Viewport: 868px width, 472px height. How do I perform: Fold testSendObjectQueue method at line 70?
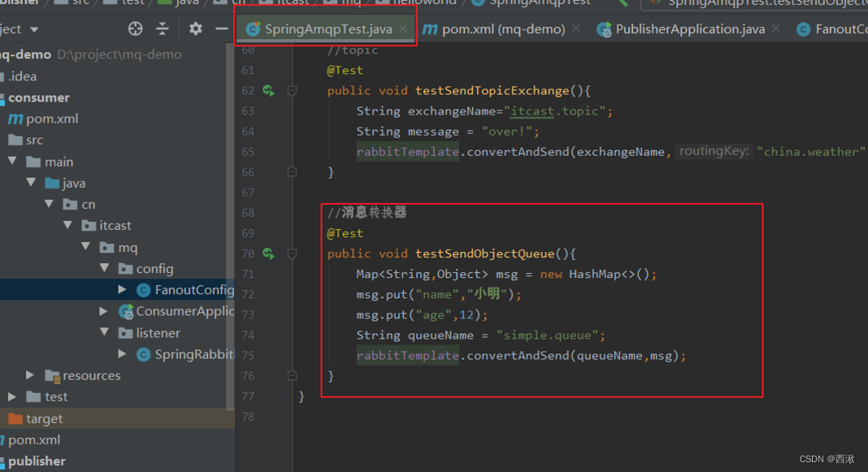[x=293, y=253]
